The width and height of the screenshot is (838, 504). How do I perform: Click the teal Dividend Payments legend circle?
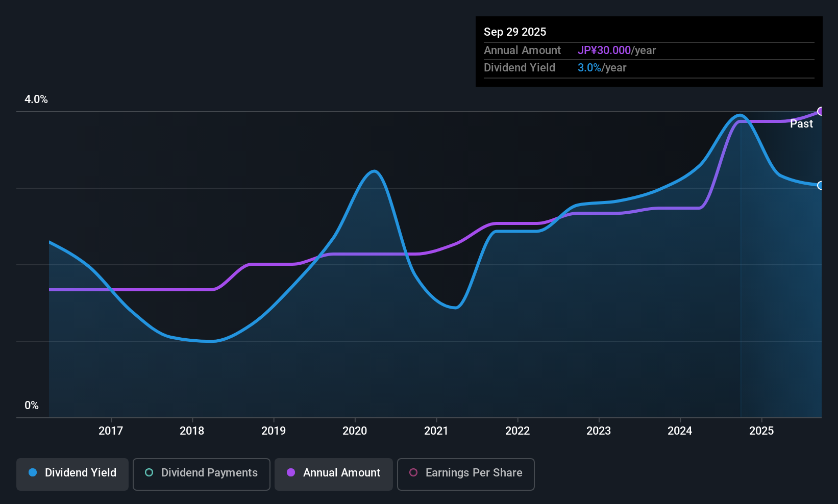click(149, 472)
